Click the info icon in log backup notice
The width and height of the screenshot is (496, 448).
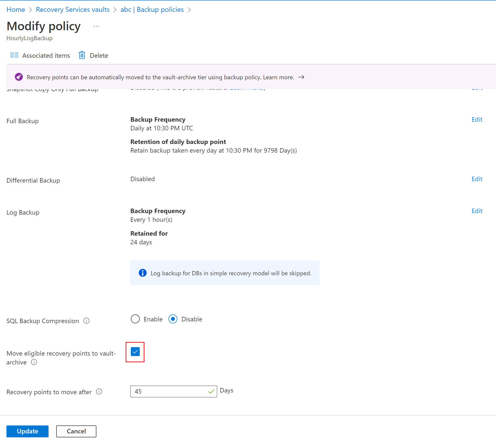[x=142, y=273]
